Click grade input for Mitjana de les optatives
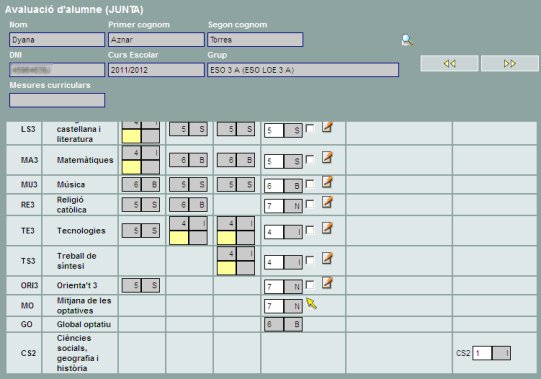 (x=274, y=306)
